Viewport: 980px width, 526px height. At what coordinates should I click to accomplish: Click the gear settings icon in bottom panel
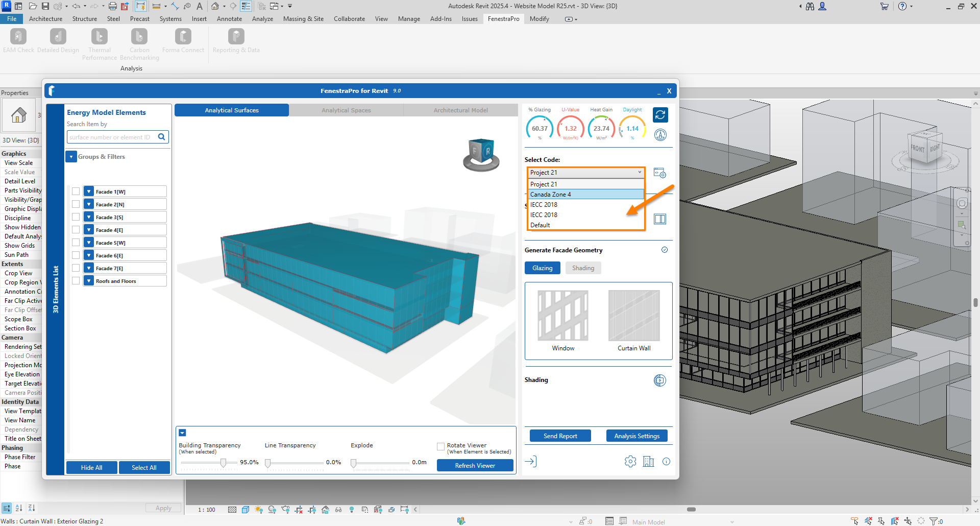[630, 462]
